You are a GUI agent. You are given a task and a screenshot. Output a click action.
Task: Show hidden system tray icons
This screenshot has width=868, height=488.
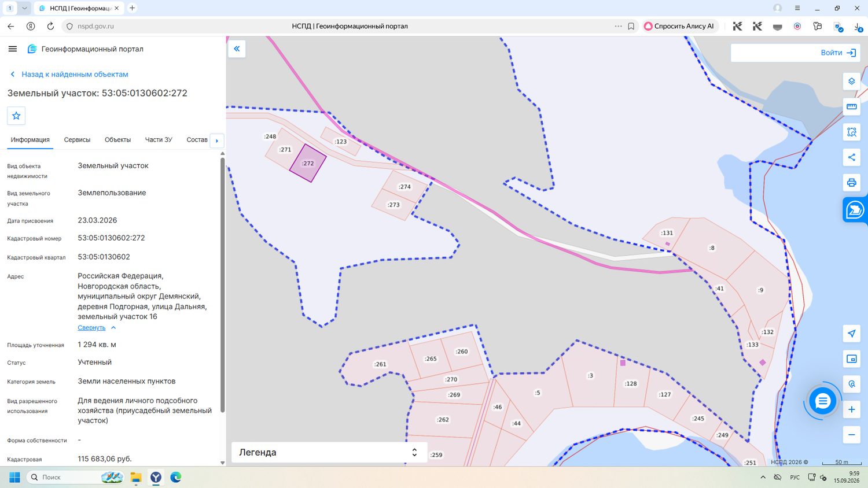point(763,477)
